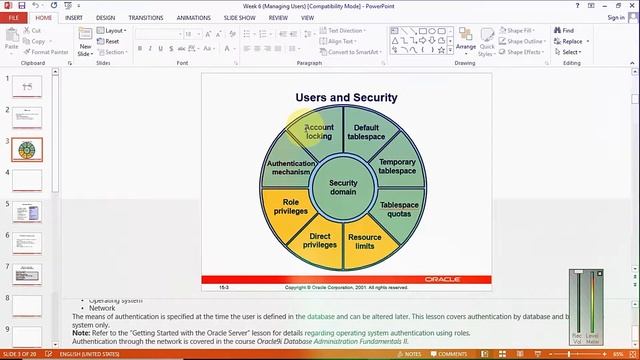Click the Find binoculars icon
The width and height of the screenshot is (640, 360).
[x=558, y=31]
